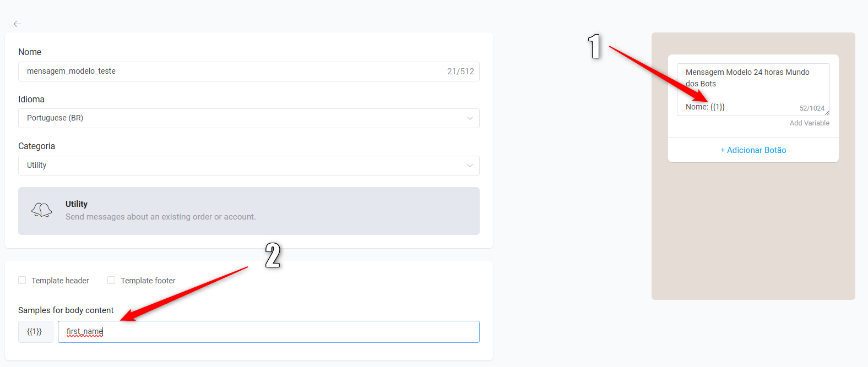
Task: Go back with the left arrow icon
Action: click(x=17, y=24)
